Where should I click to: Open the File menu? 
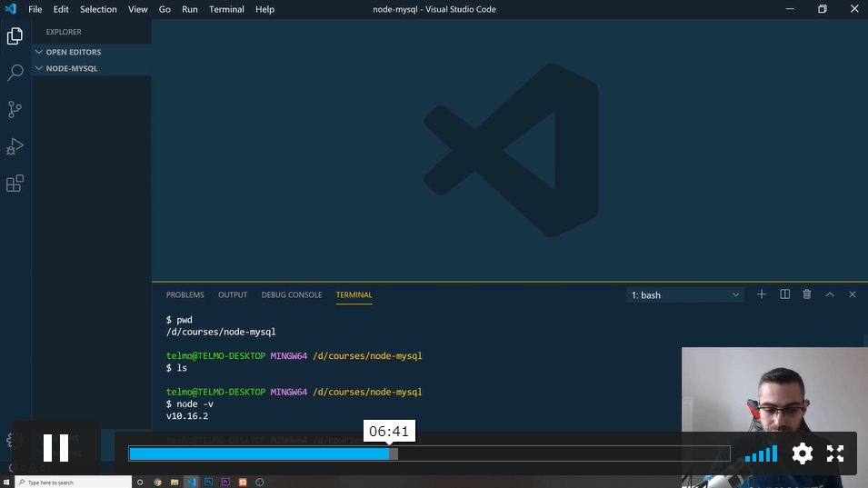[x=35, y=9]
